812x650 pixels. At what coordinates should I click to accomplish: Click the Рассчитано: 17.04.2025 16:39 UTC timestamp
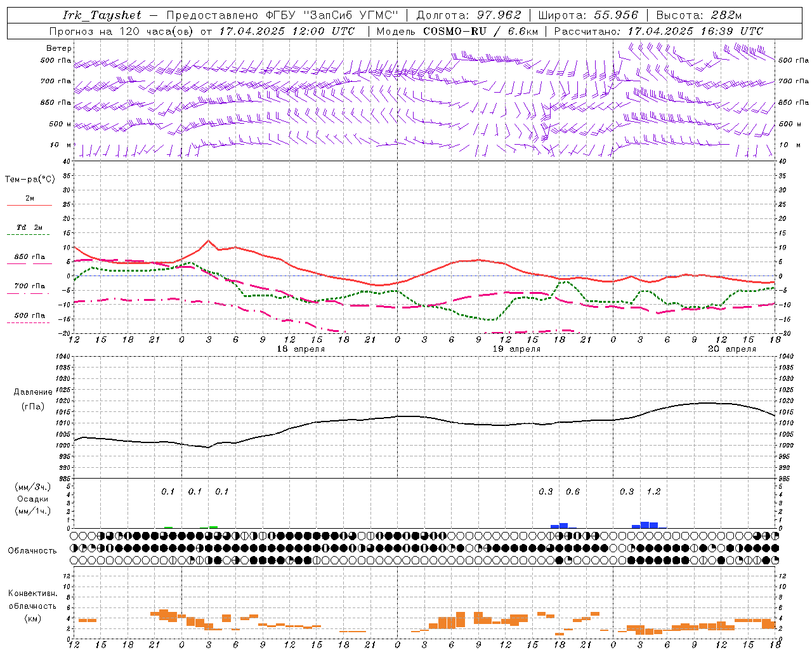[x=658, y=31]
